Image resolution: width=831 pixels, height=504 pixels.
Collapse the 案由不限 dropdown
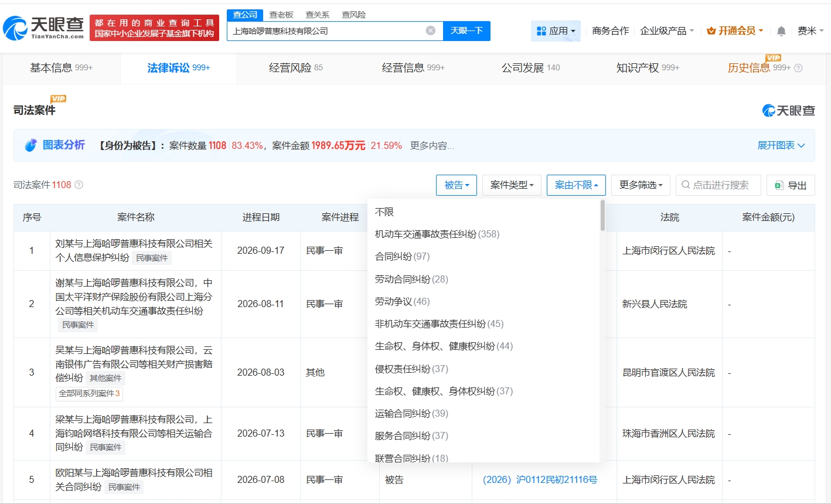click(576, 185)
